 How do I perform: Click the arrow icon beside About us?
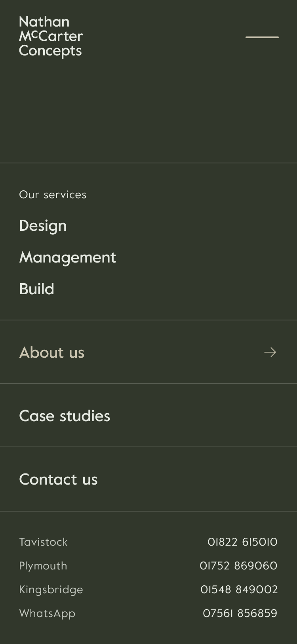click(x=270, y=352)
